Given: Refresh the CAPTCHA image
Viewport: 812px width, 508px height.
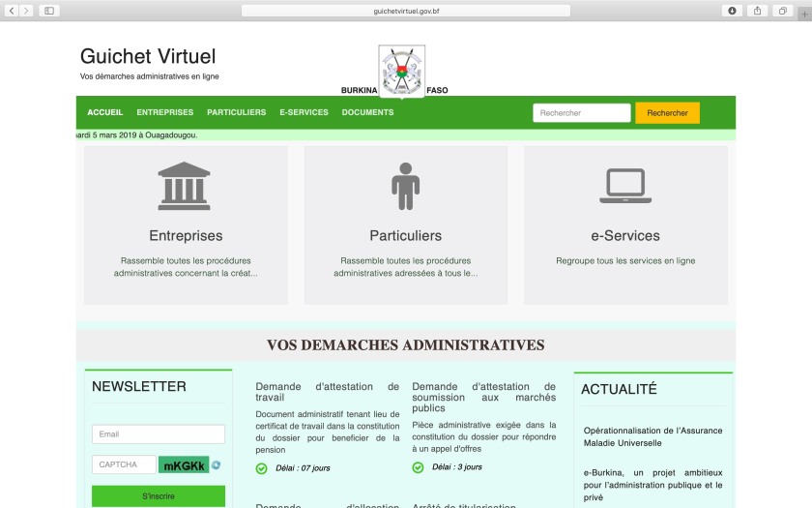Looking at the screenshot, I should (x=217, y=465).
